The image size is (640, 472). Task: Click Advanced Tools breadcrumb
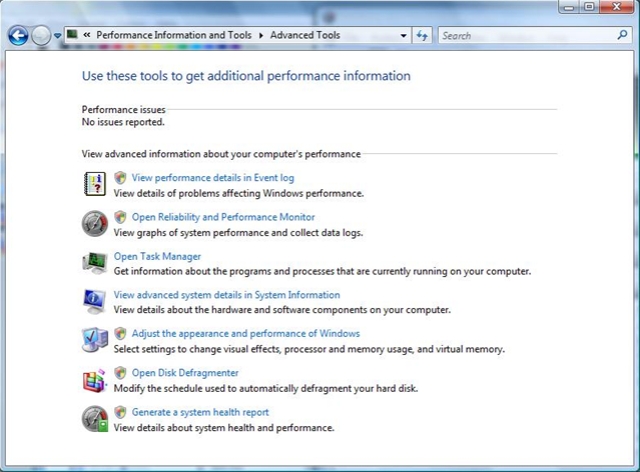[x=305, y=35]
